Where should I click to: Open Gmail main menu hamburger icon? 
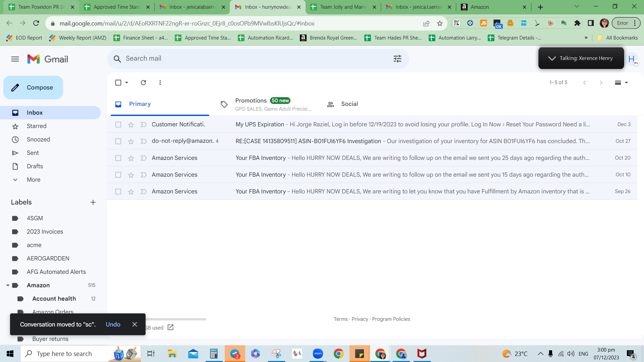15,59
